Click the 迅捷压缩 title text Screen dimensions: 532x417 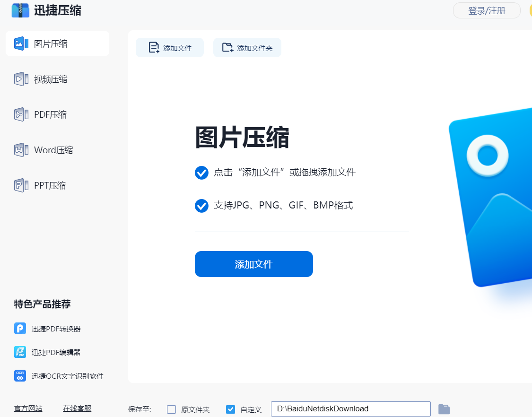pyautogui.click(x=57, y=10)
